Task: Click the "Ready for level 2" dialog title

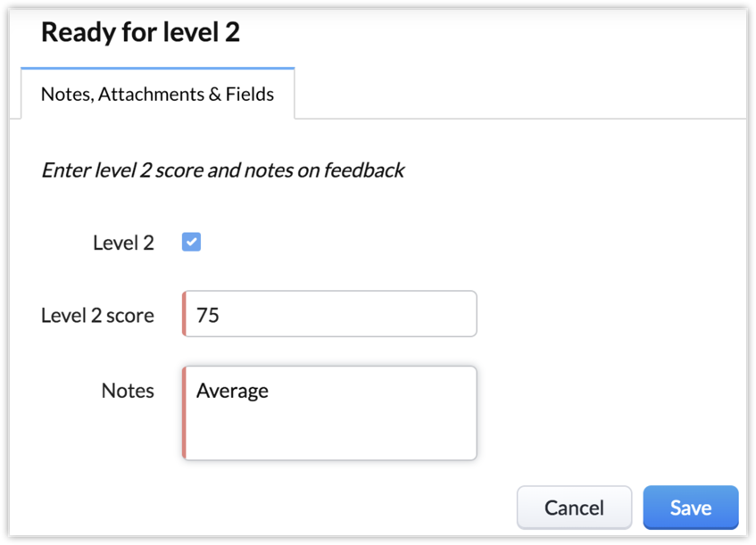Action: (140, 33)
